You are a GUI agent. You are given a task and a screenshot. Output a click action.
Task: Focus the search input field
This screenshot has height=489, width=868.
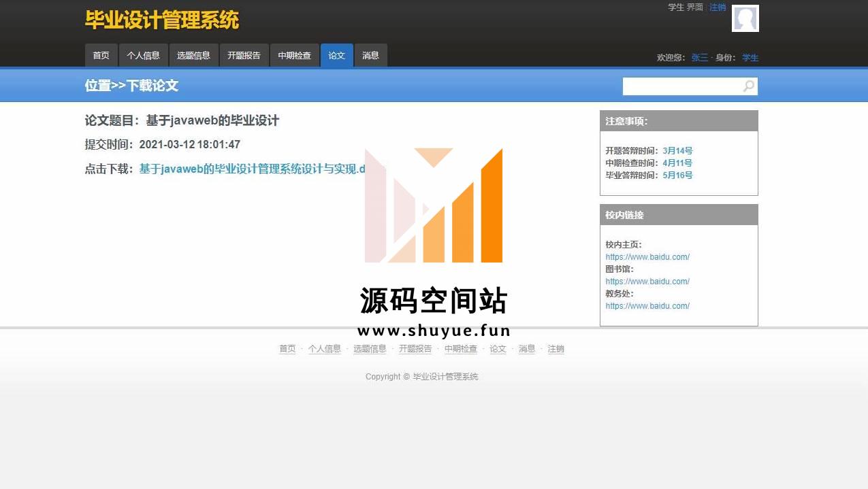[682, 86]
